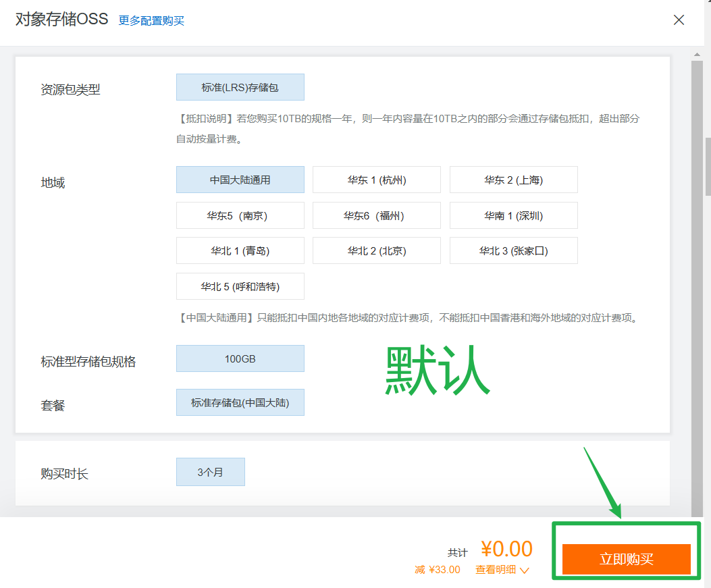The height and width of the screenshot is (588, 711).
Task: Choose 华北 3 (张家口) region
Action: [x=514, y=250]
